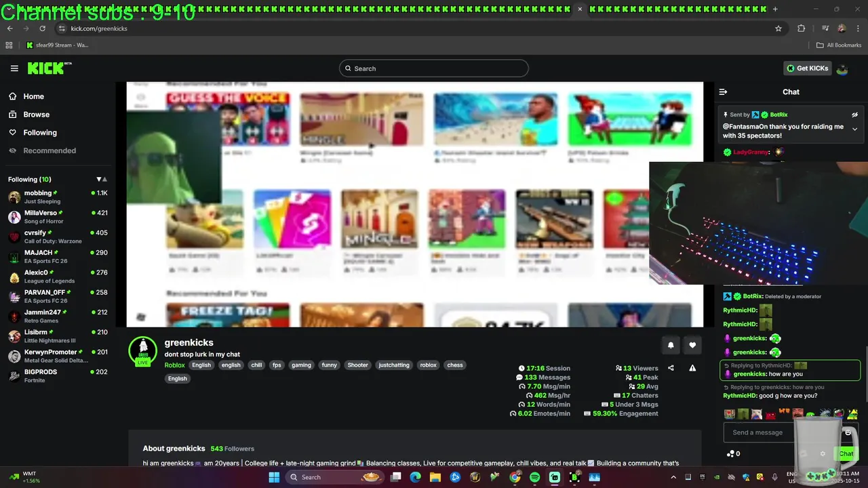Click the green Chat send button
Viewport: 868px width, 488px height.
(846, 453)
